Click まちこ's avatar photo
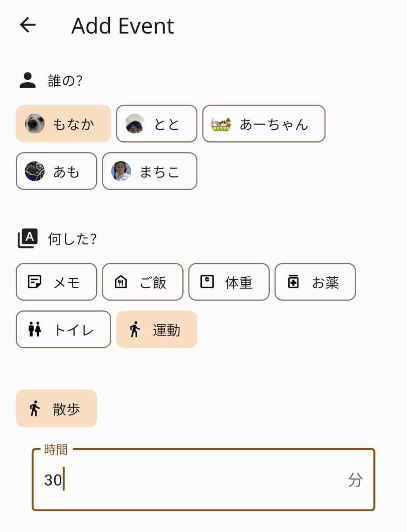The width and height of the screenshot is (407, 532). (121, 171)
